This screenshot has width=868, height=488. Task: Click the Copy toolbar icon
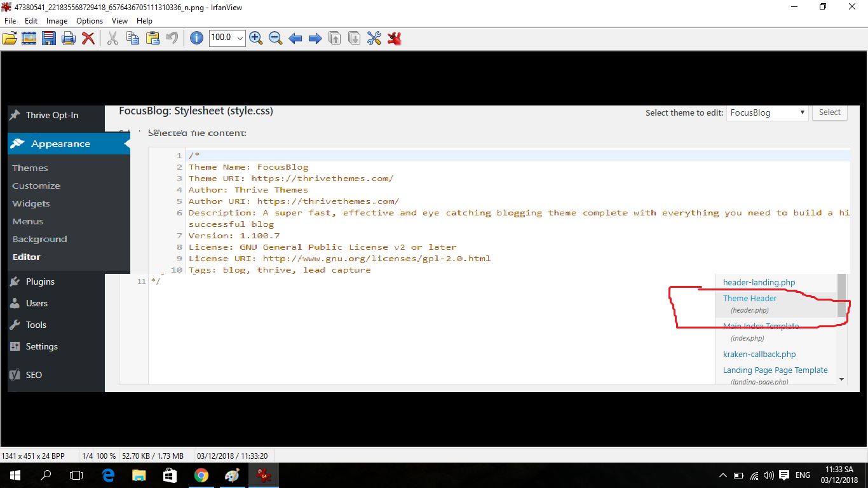point(133,38)
